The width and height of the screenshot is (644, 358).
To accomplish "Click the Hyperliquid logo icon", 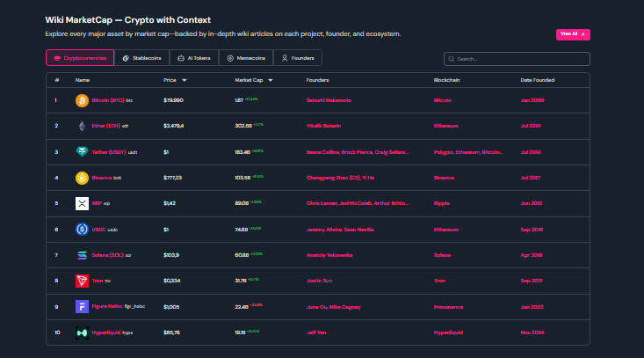I will 82,332.
